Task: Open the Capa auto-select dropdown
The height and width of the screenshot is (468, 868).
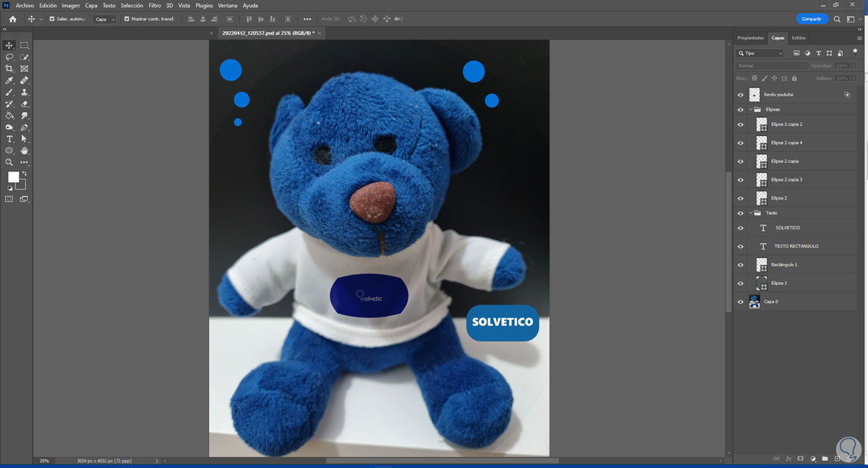Action: 105,19
